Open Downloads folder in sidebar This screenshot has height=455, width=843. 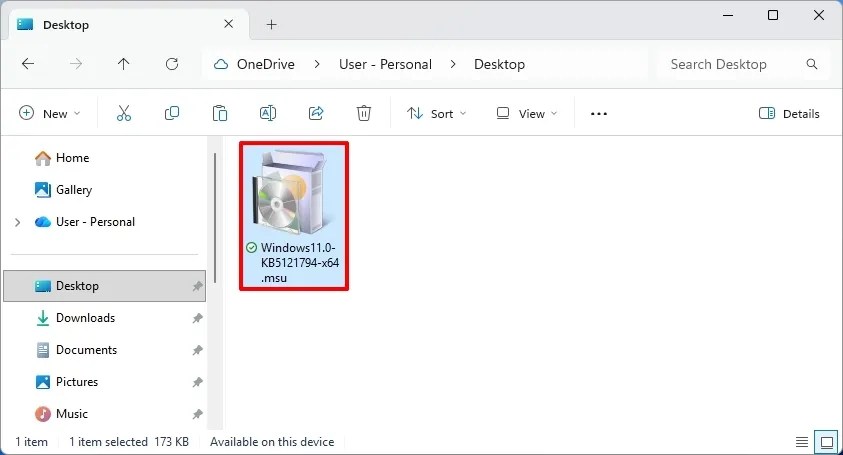[x=85, y=318]
